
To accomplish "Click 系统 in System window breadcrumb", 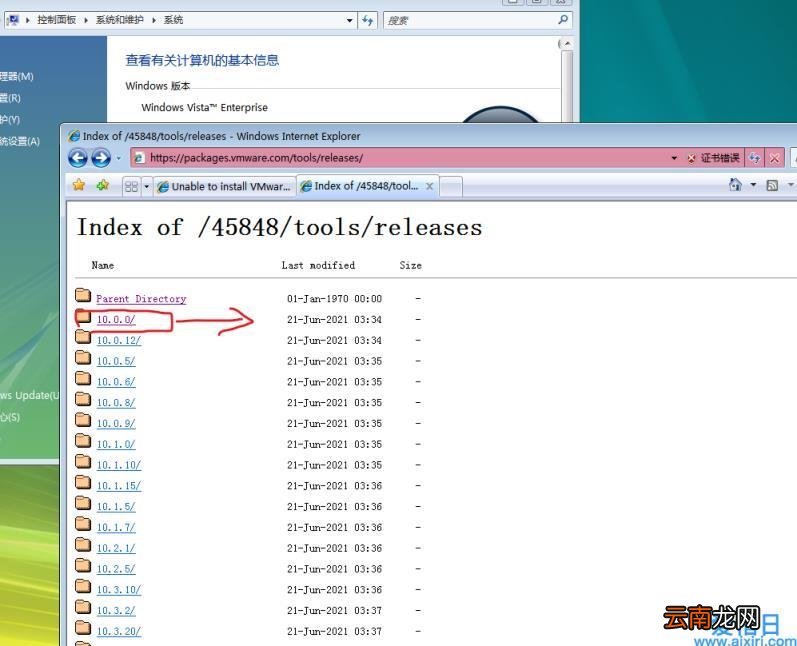I will (173, 20).
